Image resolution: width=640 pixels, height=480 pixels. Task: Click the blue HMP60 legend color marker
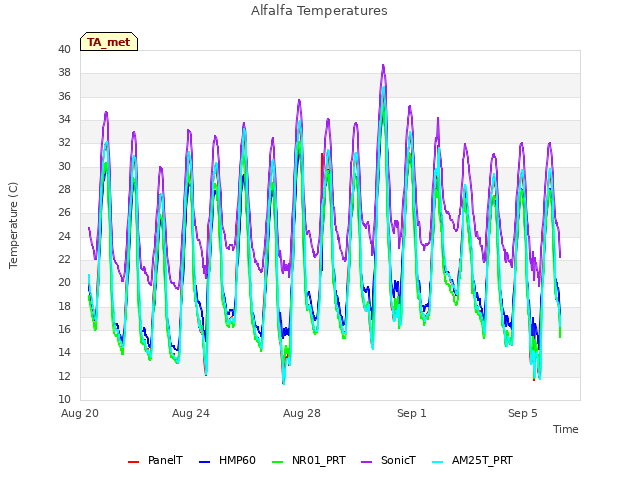click(x=204, y=462)
